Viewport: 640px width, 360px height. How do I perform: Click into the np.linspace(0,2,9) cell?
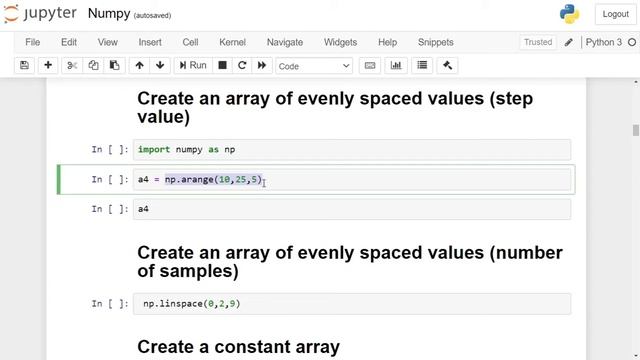pyautogui.click(x=352, y=304)
